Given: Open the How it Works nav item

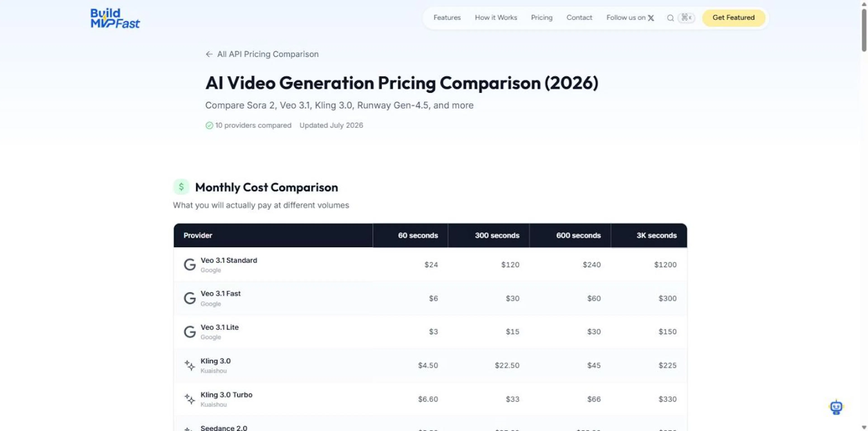Looking at the screenshot, I should (x=496, y=17).
